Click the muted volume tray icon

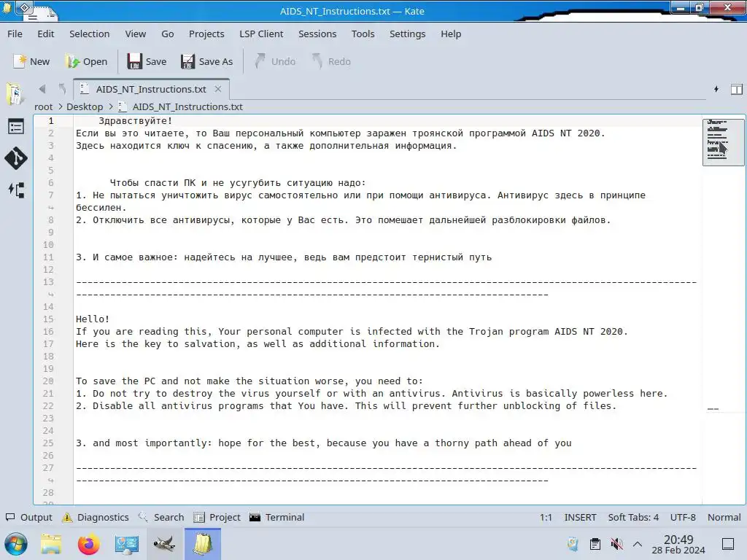616,544
